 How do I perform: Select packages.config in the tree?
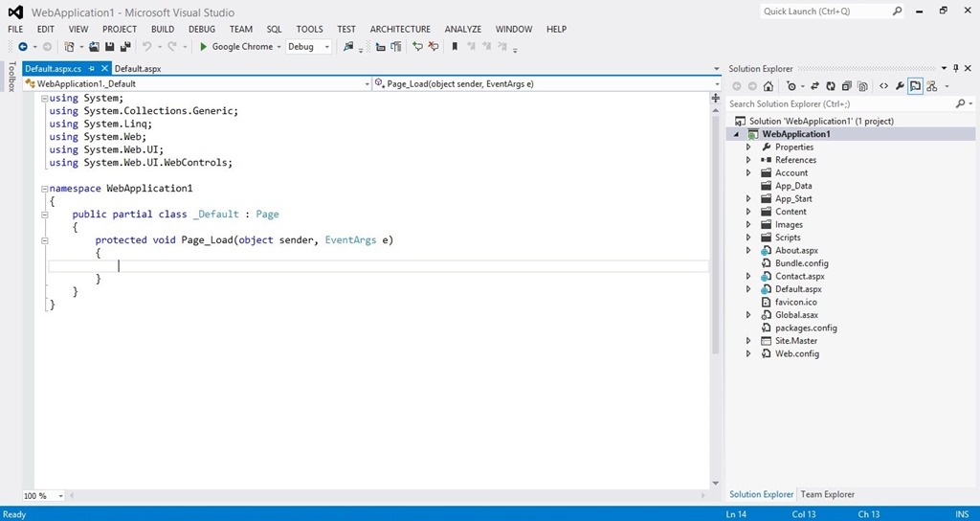pyautogui.click(x=806, y=328)
